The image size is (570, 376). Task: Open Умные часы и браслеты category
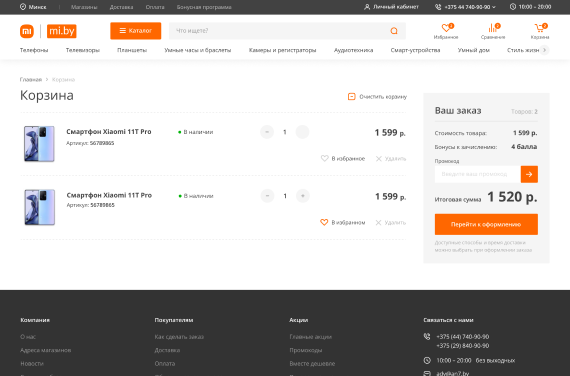click(x=198, y=50)
